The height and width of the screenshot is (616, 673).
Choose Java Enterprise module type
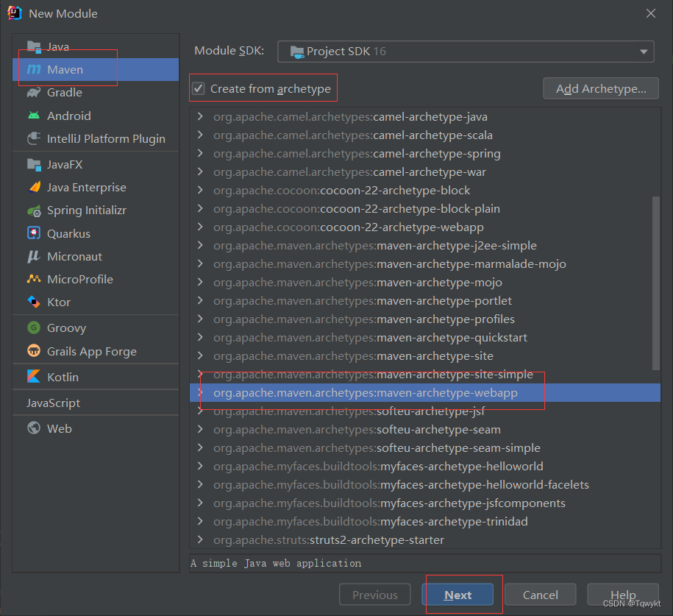click(x=96, y=187)
